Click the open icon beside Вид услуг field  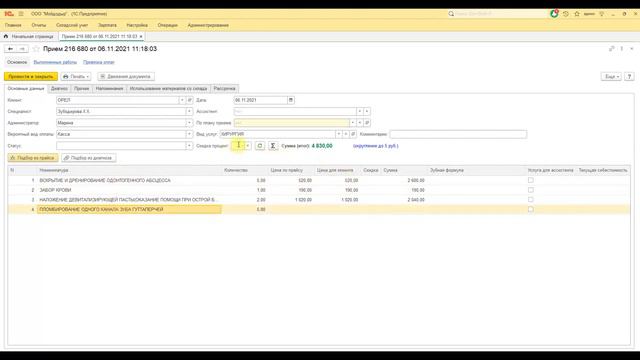click(353, 134)
